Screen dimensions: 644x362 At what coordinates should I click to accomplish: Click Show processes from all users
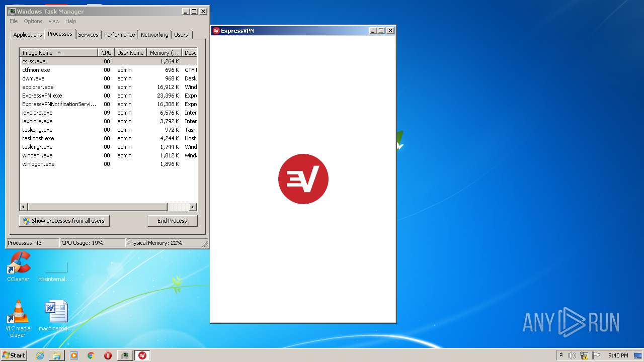tap(64, 221)
